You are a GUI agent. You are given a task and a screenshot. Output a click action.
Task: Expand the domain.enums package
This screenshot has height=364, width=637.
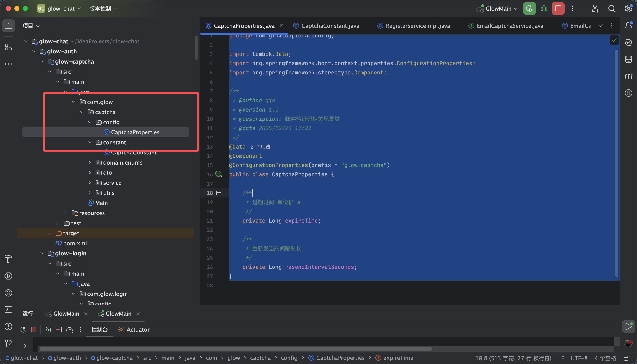[x=90, y=162]
